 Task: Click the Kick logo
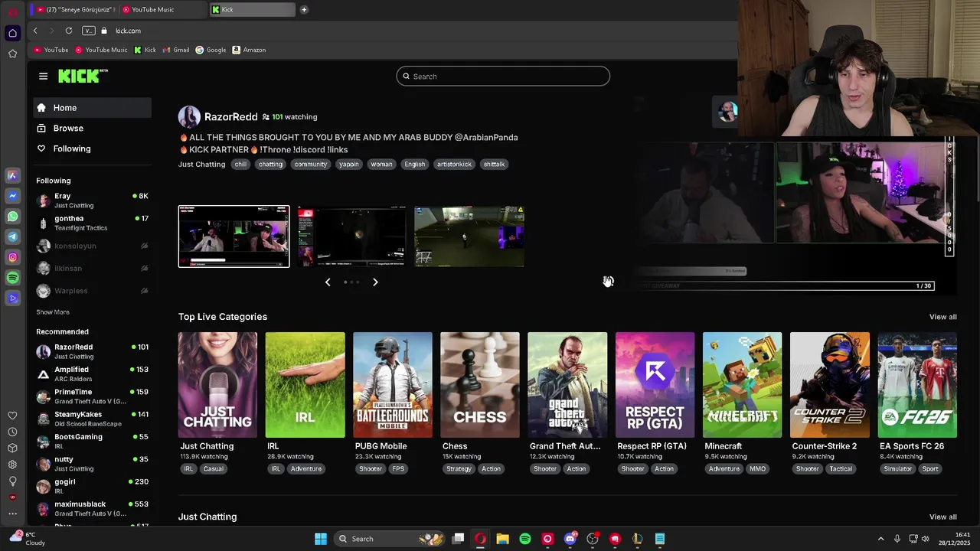click(x=83, y=76)
